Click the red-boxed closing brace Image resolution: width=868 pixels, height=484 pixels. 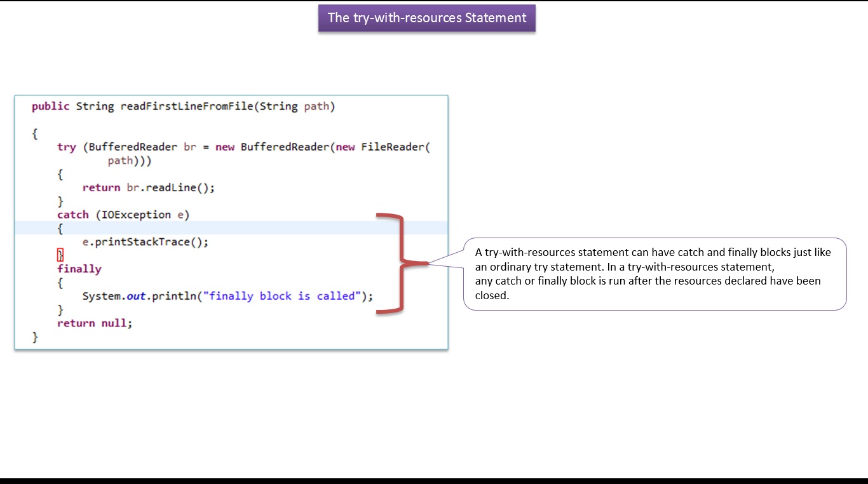pos(60,255)
